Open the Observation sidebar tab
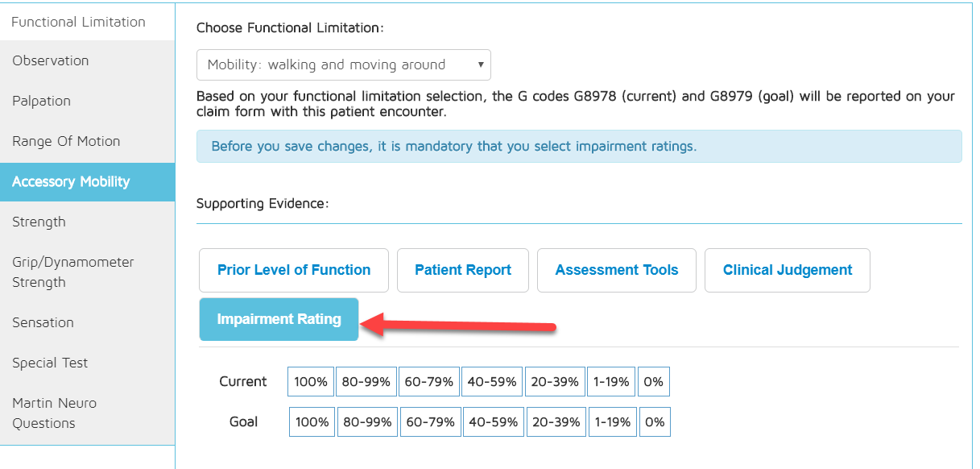The image size is (980, 469). click(x=51, y=60)
